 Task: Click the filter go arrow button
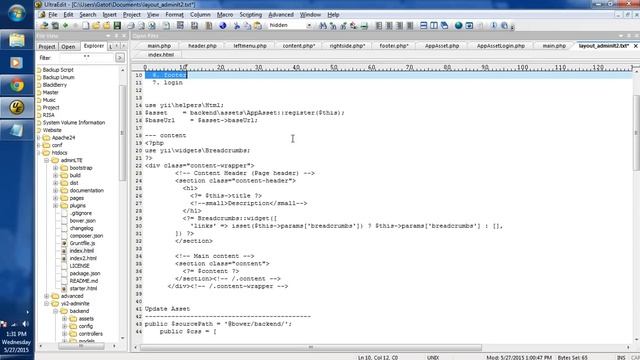coord(120,58)
